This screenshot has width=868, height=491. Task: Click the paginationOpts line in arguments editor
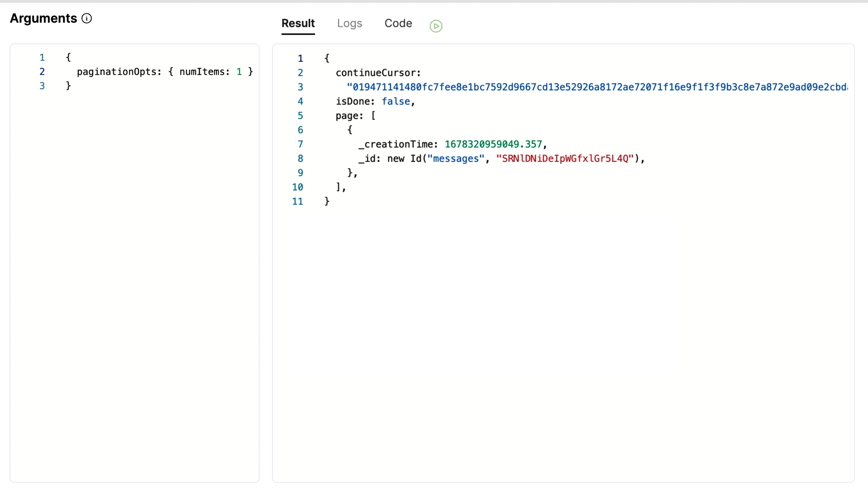[x=116, y=72]
